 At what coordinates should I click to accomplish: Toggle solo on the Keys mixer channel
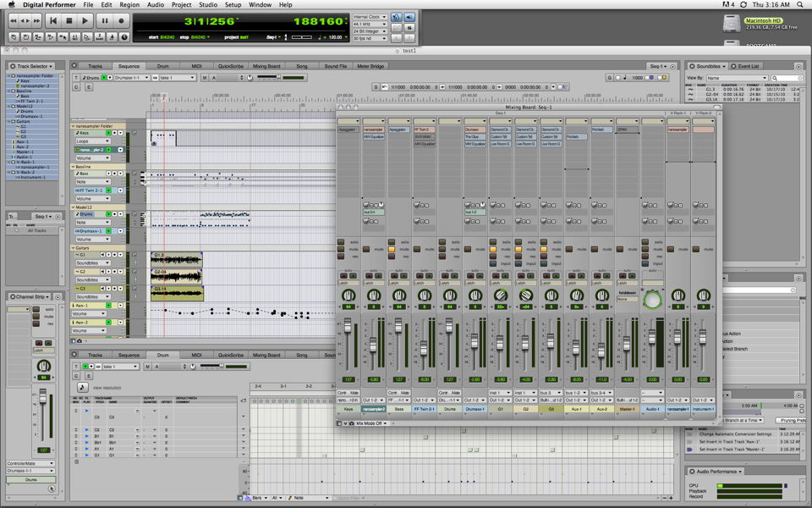(341, 242)
